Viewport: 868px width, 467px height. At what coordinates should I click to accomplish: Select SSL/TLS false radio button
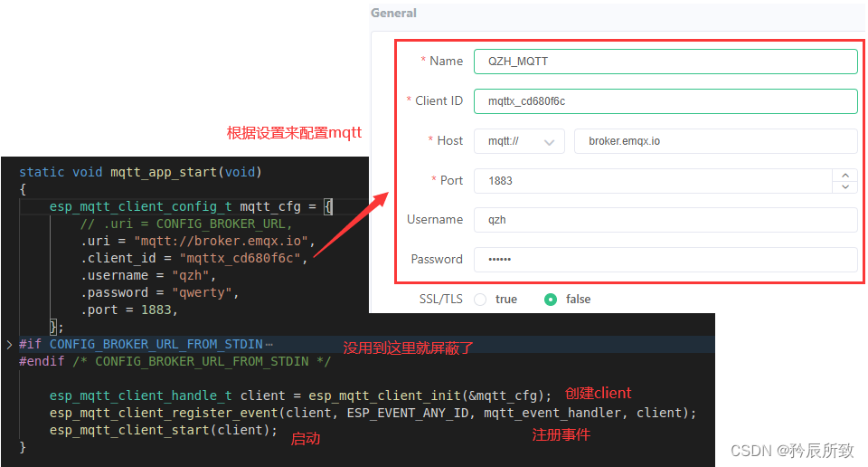click(551, 300)
